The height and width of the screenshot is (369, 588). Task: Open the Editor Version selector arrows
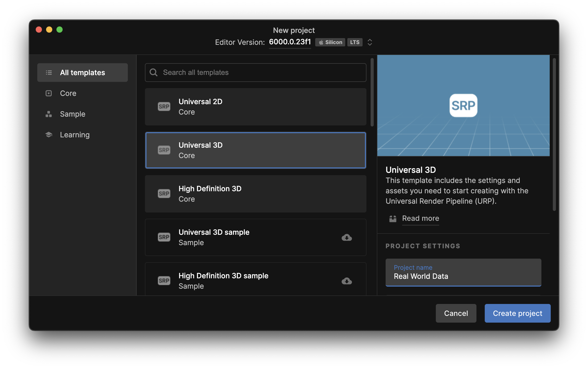(370, 42)
